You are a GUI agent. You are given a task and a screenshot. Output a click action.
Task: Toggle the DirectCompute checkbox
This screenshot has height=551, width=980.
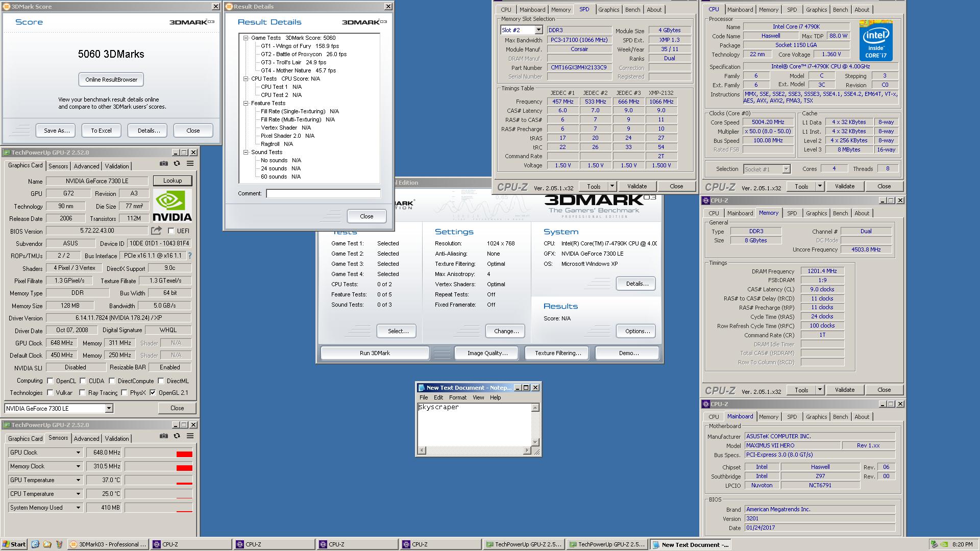pyautogui.click(x=112, y=381)
